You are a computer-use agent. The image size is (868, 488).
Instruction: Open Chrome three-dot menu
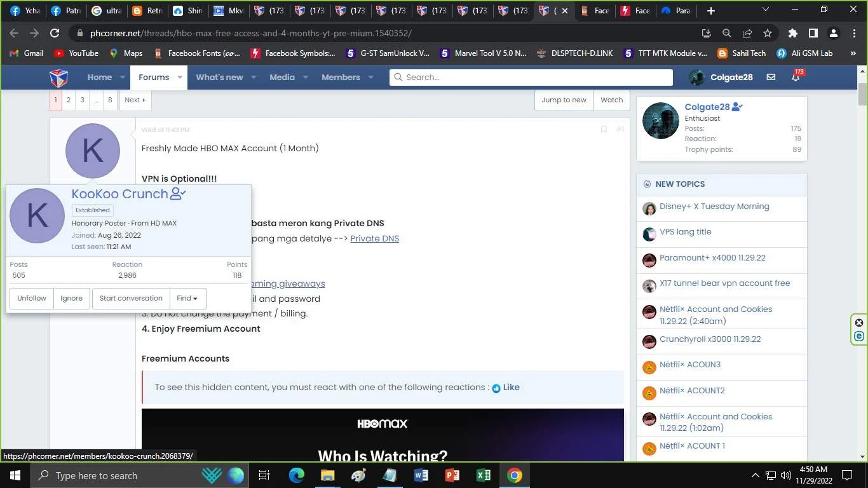[853, 33]
